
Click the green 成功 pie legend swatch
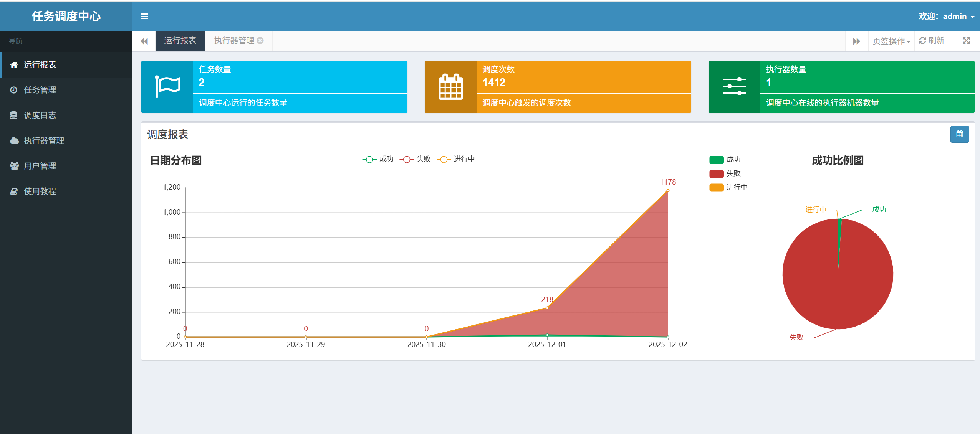click(717, 160)
